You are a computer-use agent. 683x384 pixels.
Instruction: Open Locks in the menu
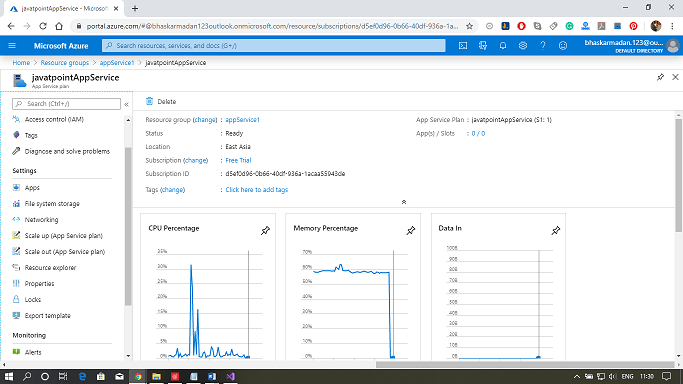[33, 300]
